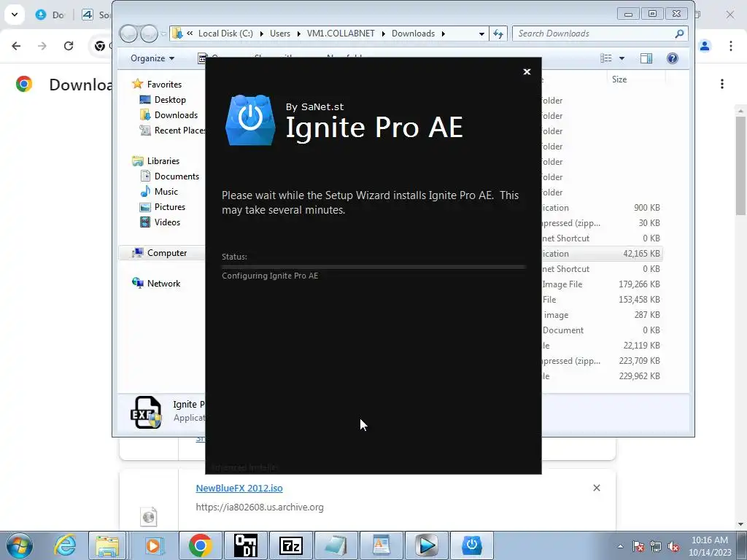This screenshot has width=747, height=560.
Task: Click the Ignite Pro AE blue power logo
Action: 250,120
